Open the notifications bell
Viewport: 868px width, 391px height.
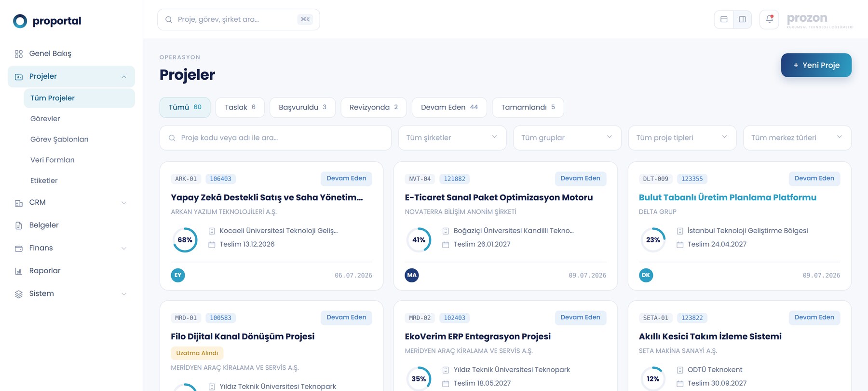click(769, 19)
